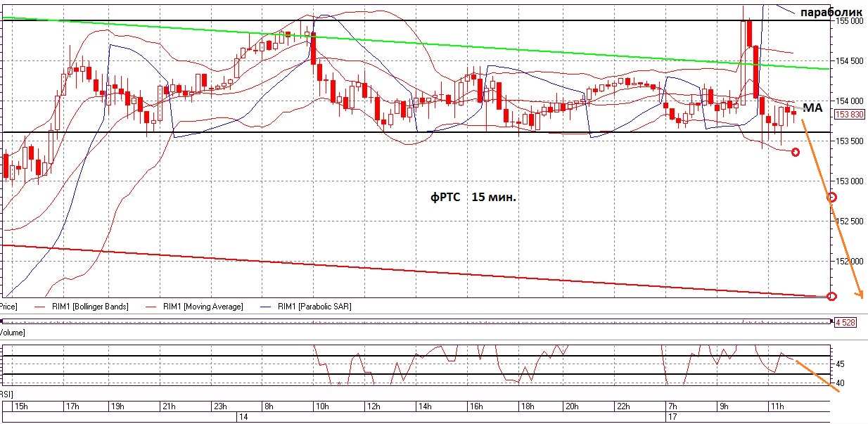Select the Volume panel label
868x424 pixels.
[12, 331]
